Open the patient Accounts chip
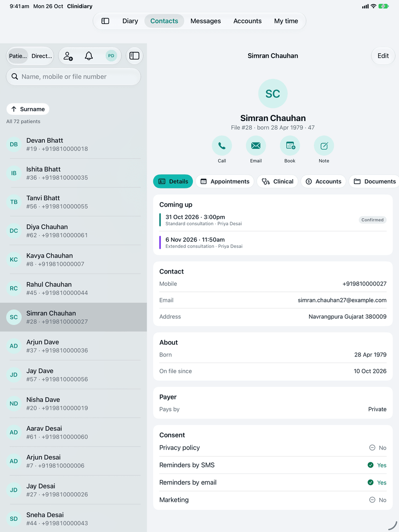 323,181
